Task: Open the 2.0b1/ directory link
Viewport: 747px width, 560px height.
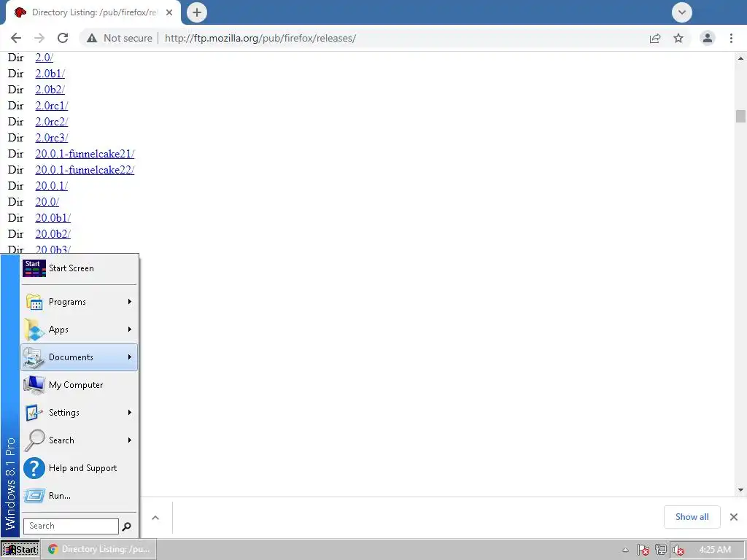Action: (x=50, y=74)
